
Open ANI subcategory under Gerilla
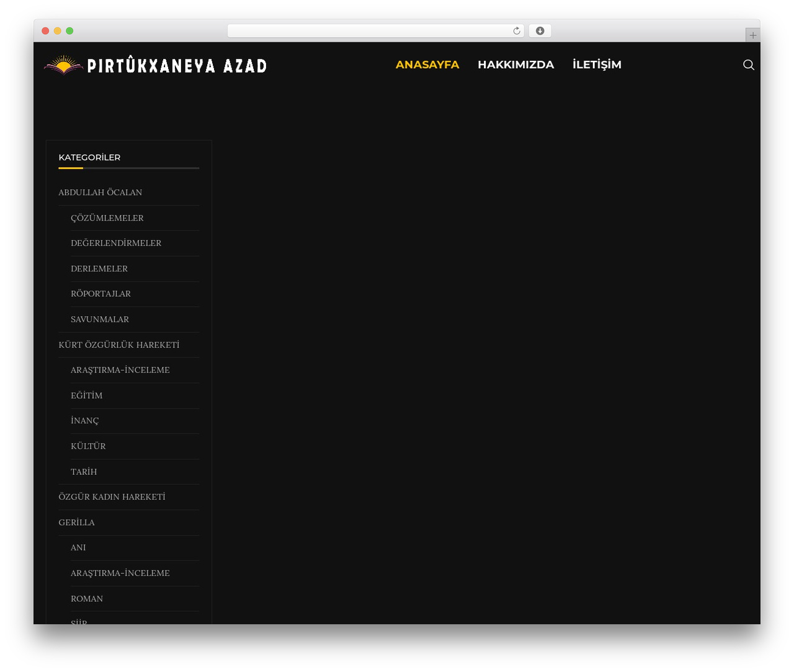click(78, 547)
